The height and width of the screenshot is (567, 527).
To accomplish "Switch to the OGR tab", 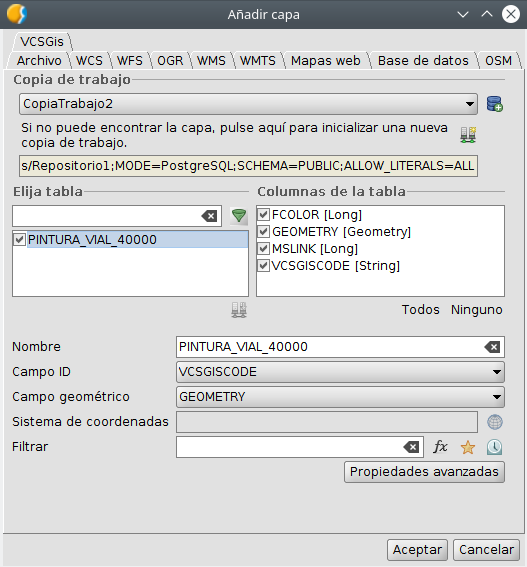I will [170, 60].
